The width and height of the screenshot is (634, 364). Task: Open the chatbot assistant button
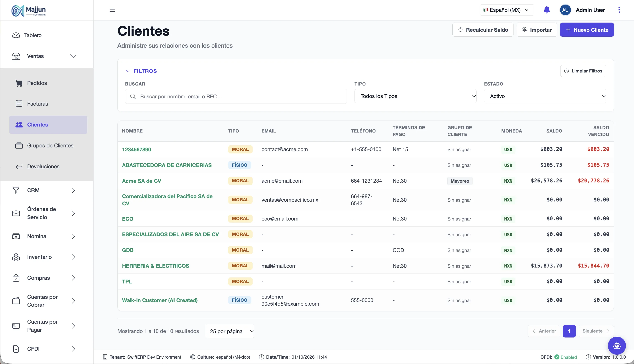click(x=616, y=346)
